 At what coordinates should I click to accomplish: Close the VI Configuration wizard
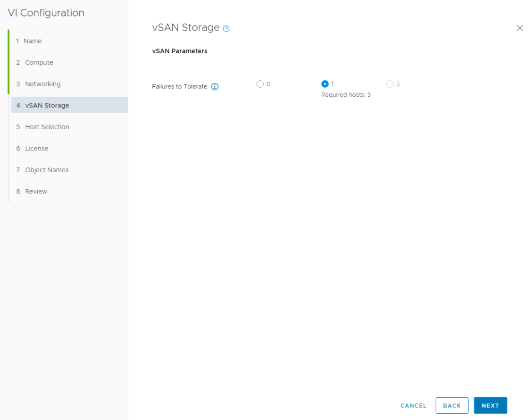pos(519,28)
